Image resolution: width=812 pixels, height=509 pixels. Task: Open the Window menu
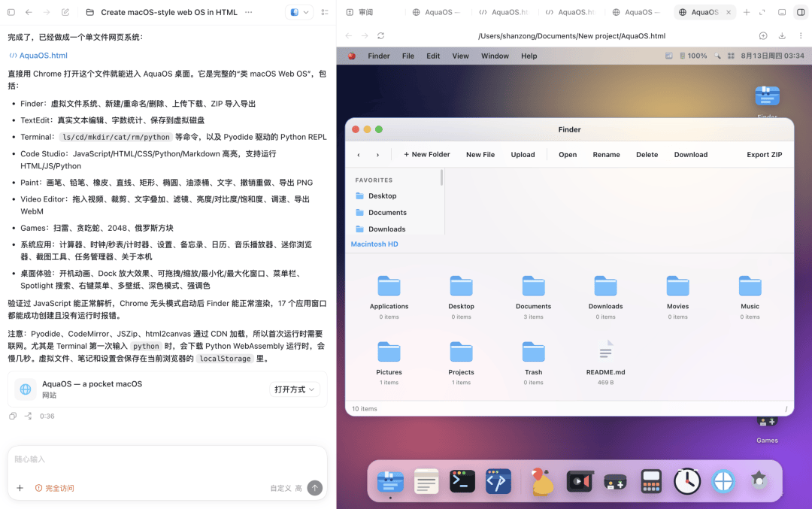(495, 56)
